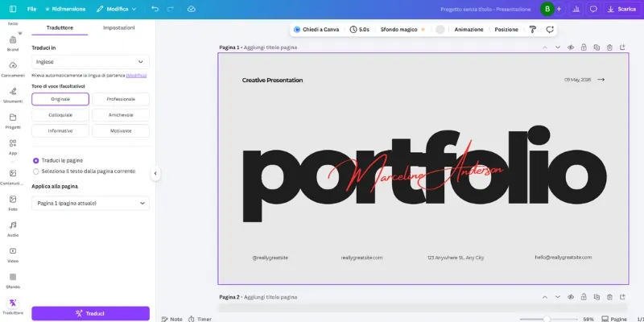Expand the 'Pagina 1 (pagina attuale)' dropdown

tap(90, 204)
